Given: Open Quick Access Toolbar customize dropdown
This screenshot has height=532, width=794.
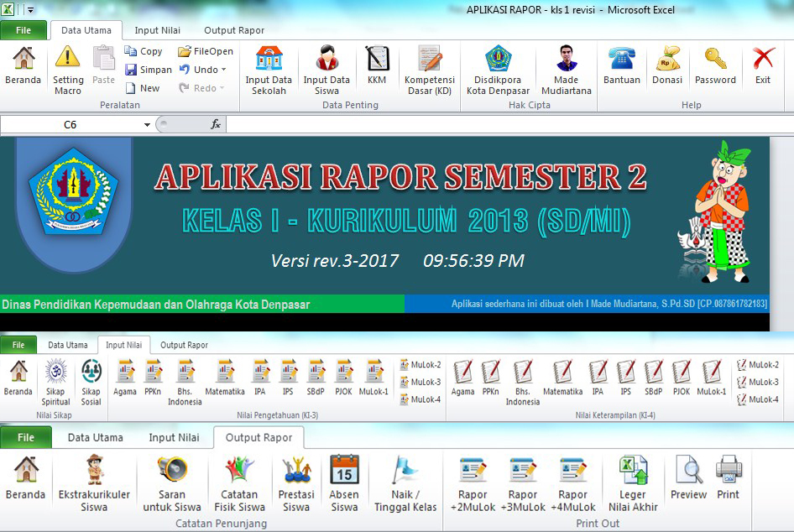Looking at the screenshot, I should pos(30,9).
